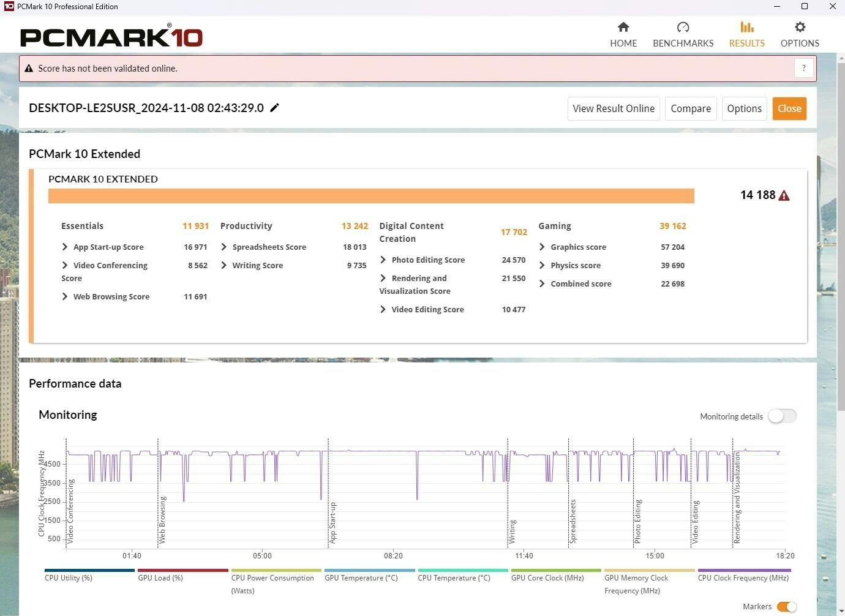Screen dimensions: 845x616
Task: Click the pencil icon to rename result
Action: 275,108
